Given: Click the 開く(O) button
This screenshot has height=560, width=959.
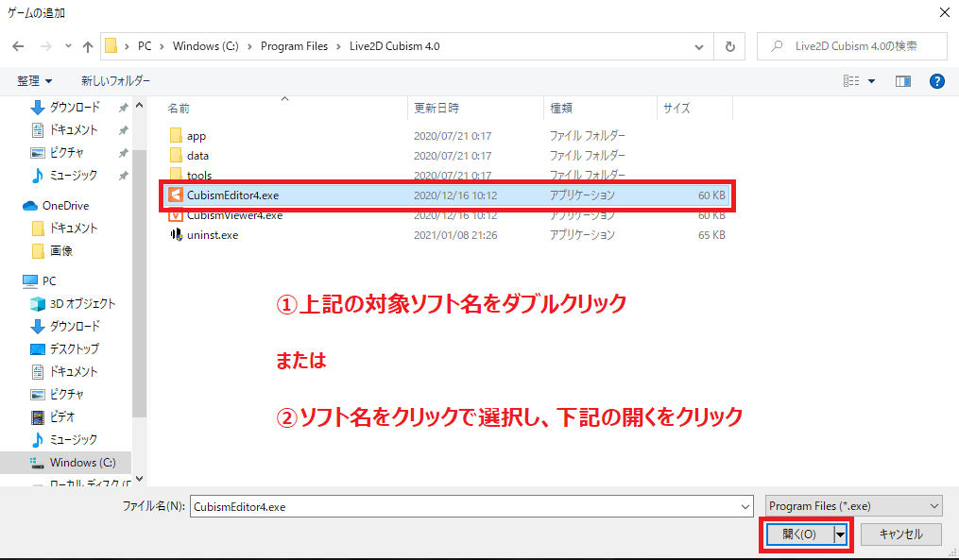Looking at the screenshot, I should point(799,535).
